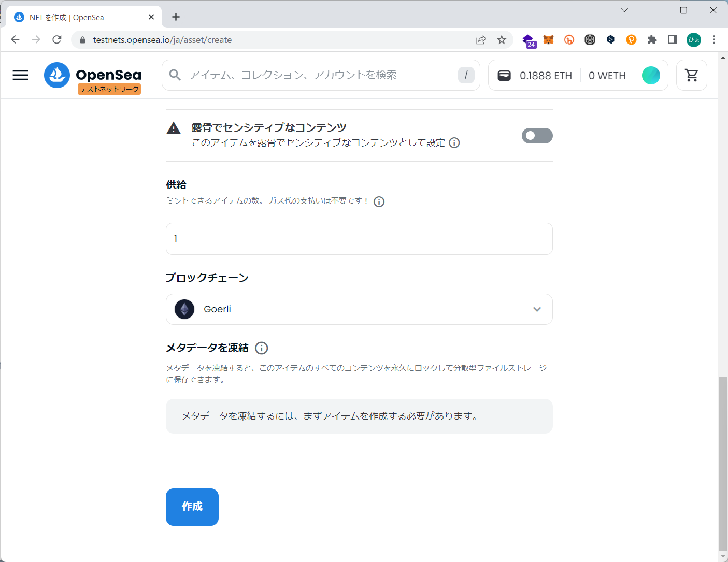The height and width of the screenshot is (562, 728).
Task: Bookmark this page with the star icon
Action: [x=502, y=40]
